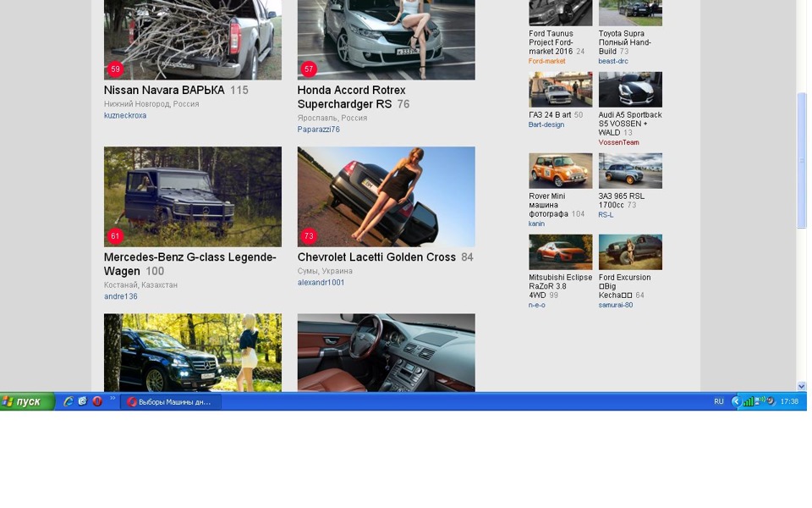Open beast-drc user link
Image resolution: width=812 pixels, height=508 pixels.
pos(613,61)
